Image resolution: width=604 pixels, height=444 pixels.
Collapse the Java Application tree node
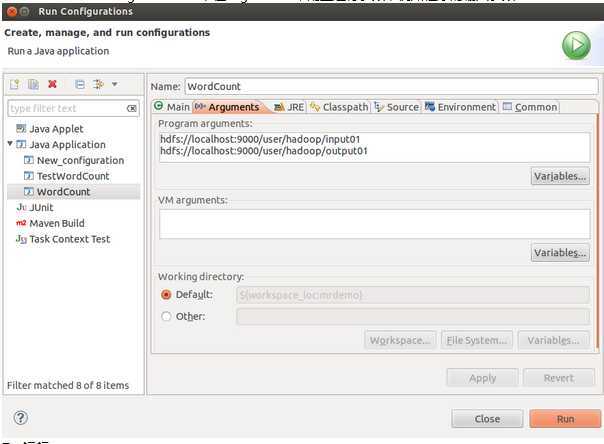coord(10,144)
